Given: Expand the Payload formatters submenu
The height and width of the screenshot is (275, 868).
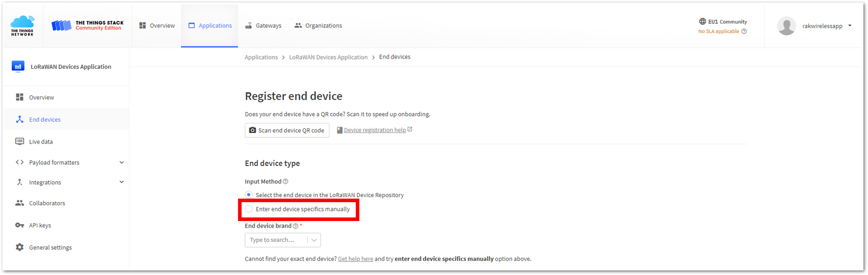Looking at the screenshot, I should click(x=121, y=162).
